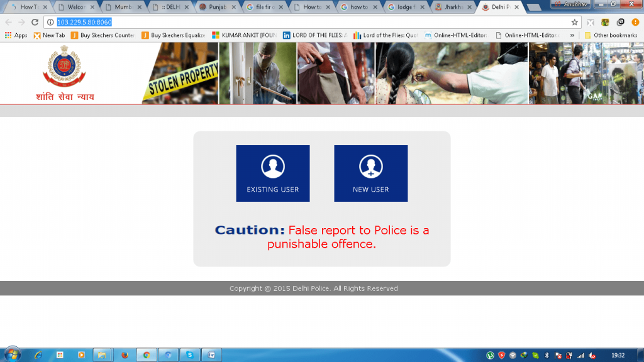Image resolution: width=644 pixels, height=362 pixels.
Task: Bookmark this page with the star icon
Action: pos(574,22)
